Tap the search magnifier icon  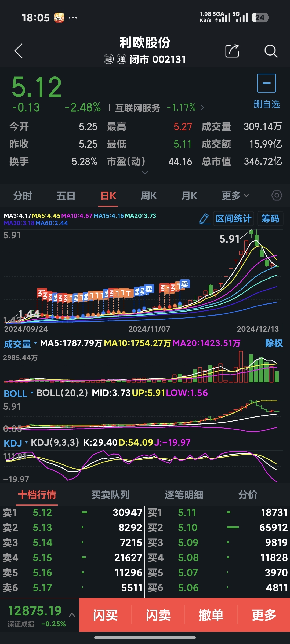click(271, 51)
